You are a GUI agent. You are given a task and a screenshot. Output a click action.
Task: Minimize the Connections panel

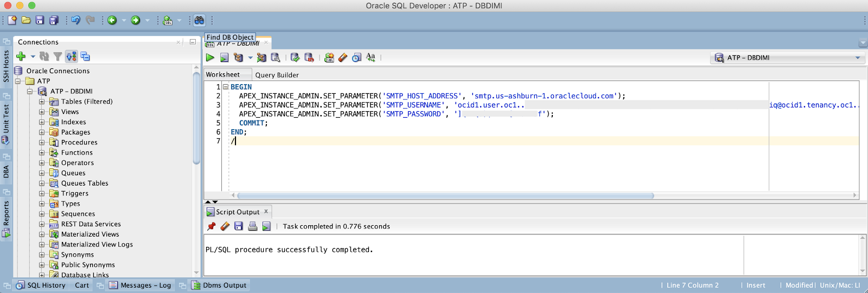[x=193, y=42]
